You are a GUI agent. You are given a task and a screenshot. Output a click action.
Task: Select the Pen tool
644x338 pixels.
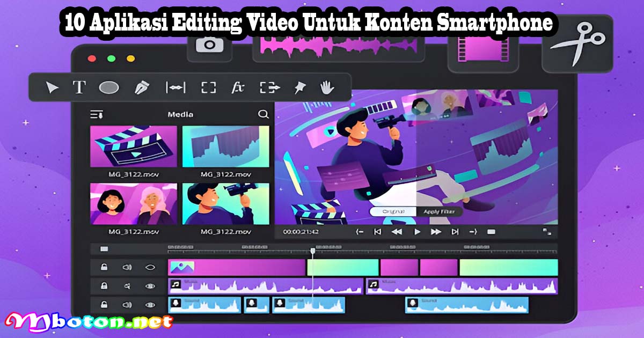141,87
